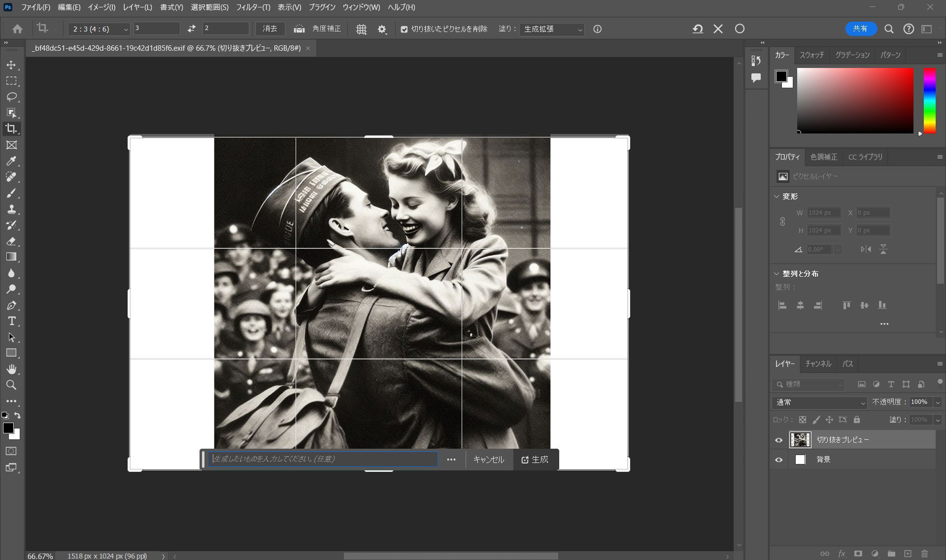Screen dimensions: 946x560
Task: Click the 生成 button
Action: 536,459
